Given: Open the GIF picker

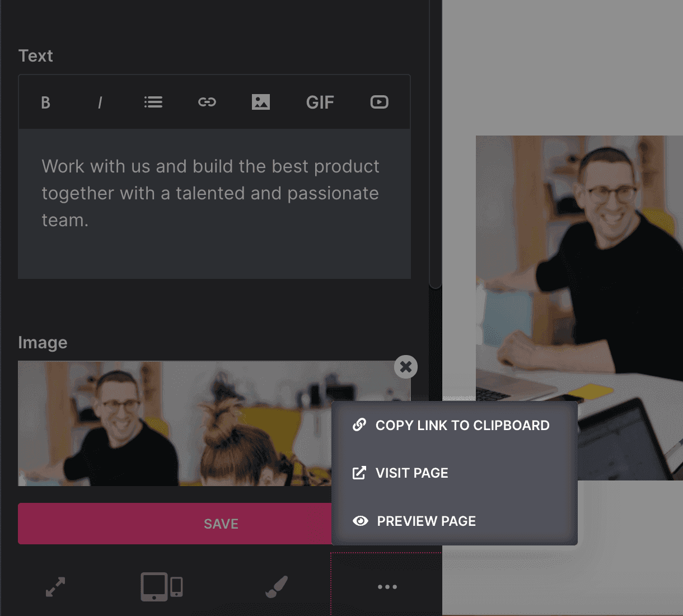Looking at the screenshot, I should pos(320,102).
